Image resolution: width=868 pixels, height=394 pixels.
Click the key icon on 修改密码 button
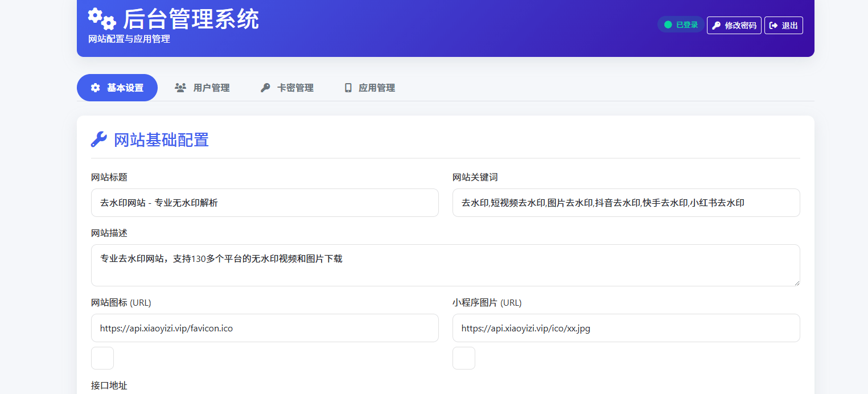click(x=717, y=25)
